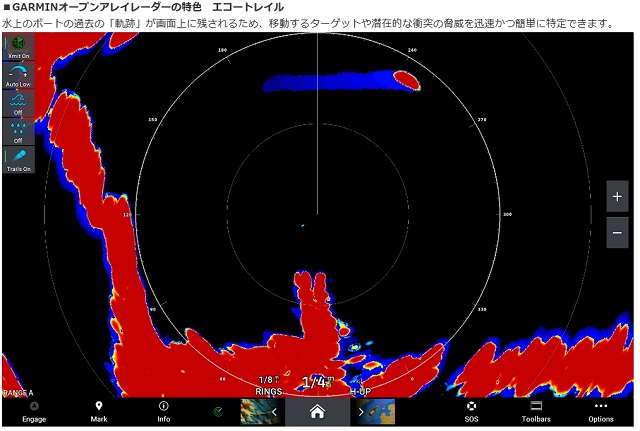
Task: Zoom in with the plus button
Action: (x=617, y=197)
